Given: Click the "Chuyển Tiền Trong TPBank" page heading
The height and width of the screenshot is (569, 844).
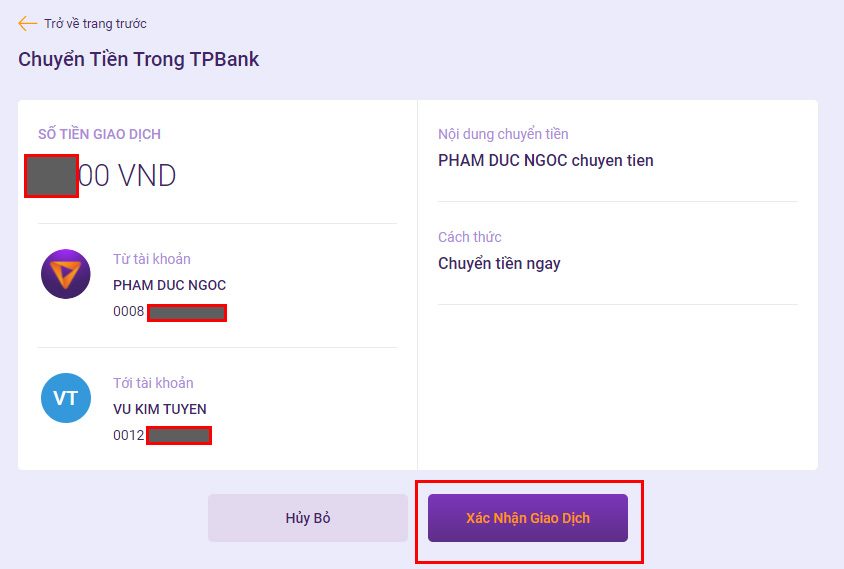Looking at the screenshot, I should coord(138,59).
